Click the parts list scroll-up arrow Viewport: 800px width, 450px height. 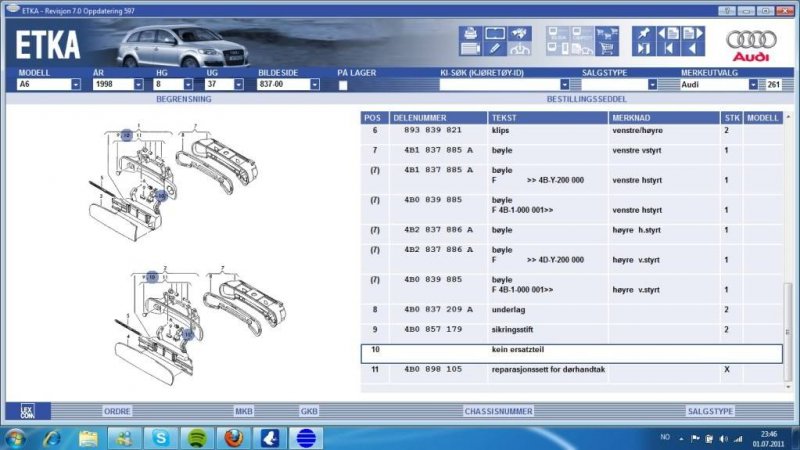(788, 117)
